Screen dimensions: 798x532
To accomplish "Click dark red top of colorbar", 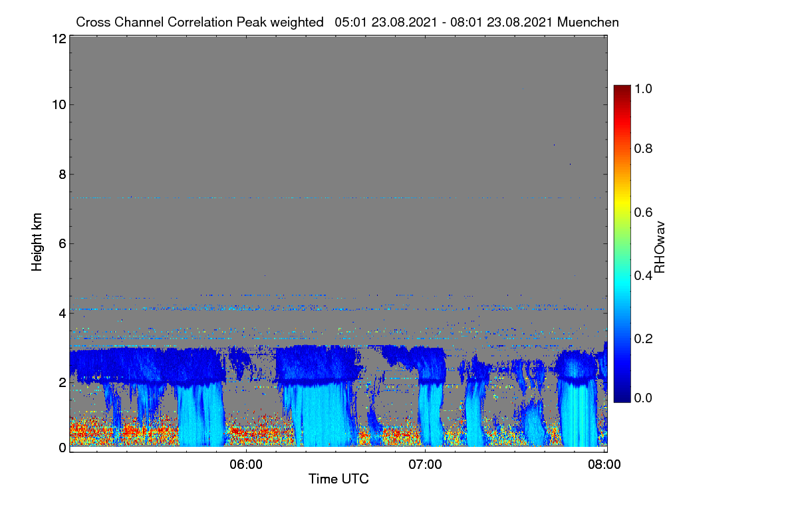I will 622,90.
